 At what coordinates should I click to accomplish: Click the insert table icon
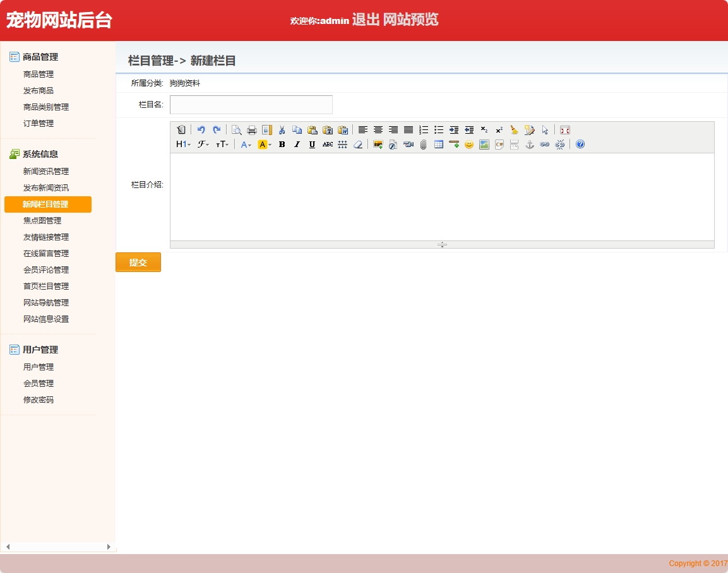pos(439,145)
